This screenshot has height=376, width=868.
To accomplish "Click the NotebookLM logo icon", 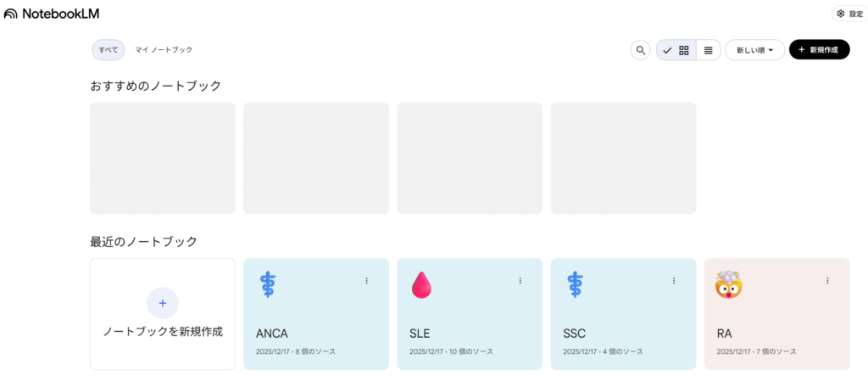I will (10, 14).
